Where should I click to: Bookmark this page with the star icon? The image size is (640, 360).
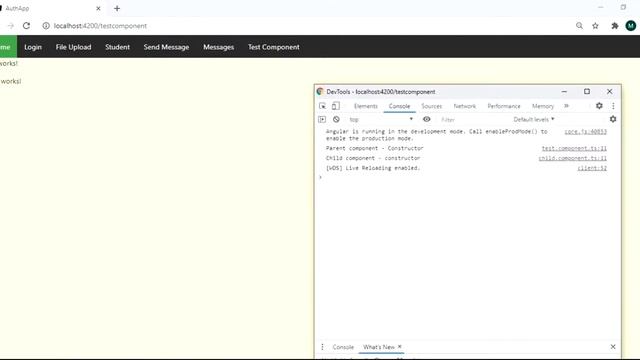click(x=596, y=26)
